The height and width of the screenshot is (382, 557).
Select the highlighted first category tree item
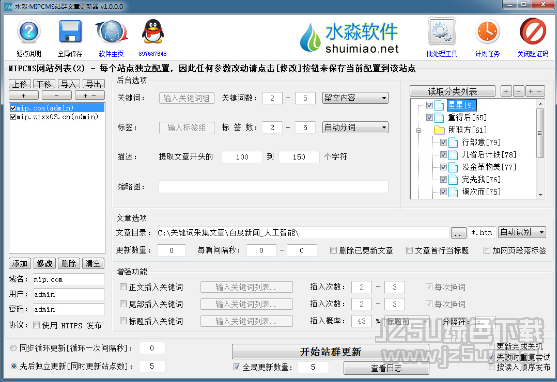[461, 105]
